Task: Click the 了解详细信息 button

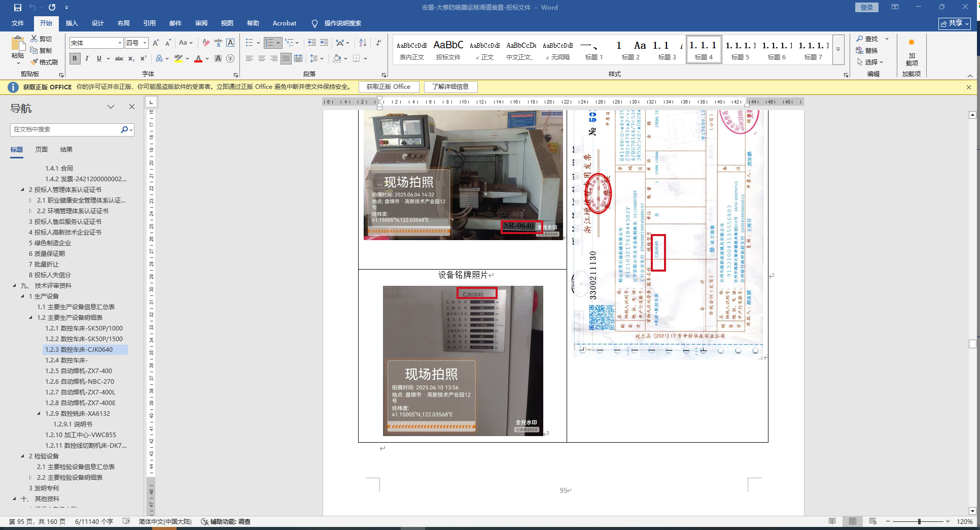Action: coord(450,87)
